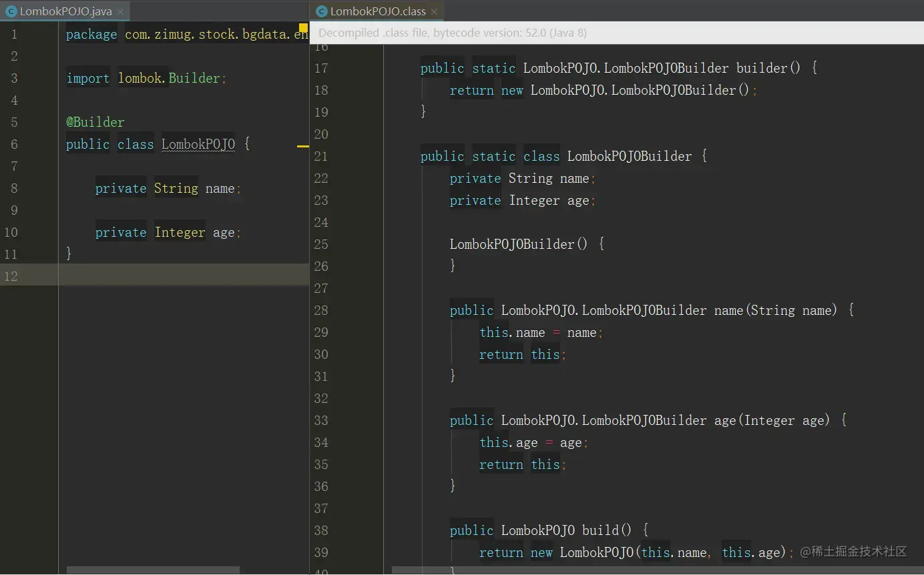Click the 'Decompiled .class file' notification banner
Screen dimensions: 924x575
[x=453, y=33]
